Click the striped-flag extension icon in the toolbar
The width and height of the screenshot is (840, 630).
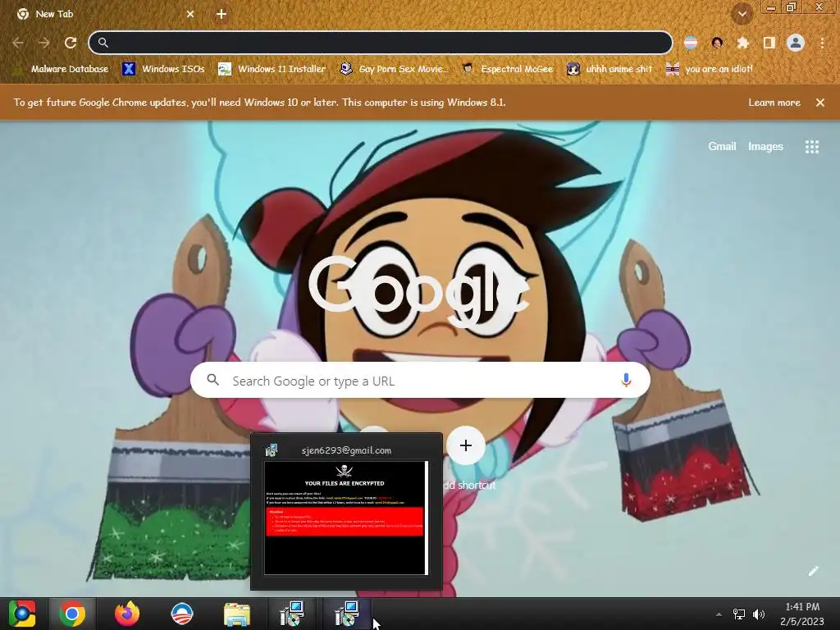(x=691, y=43)
